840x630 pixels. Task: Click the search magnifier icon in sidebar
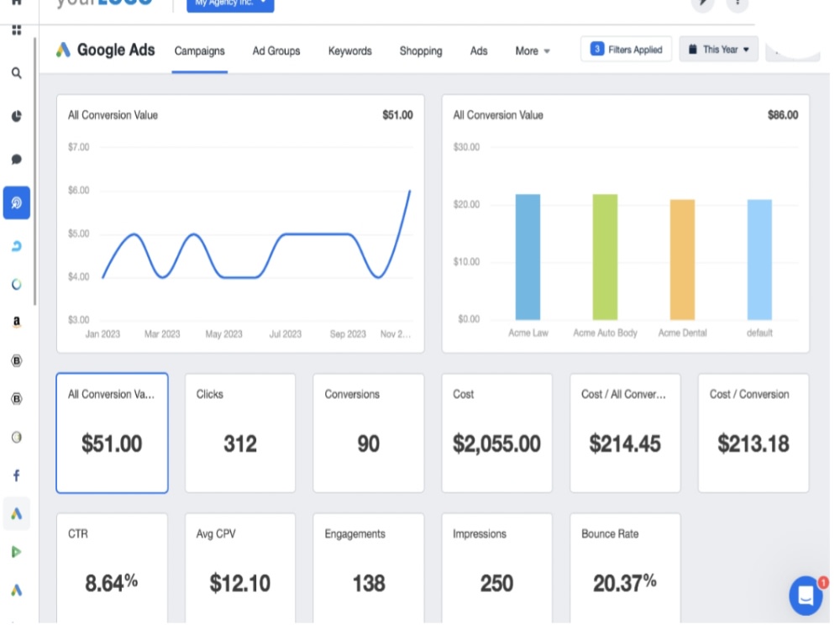17,73
